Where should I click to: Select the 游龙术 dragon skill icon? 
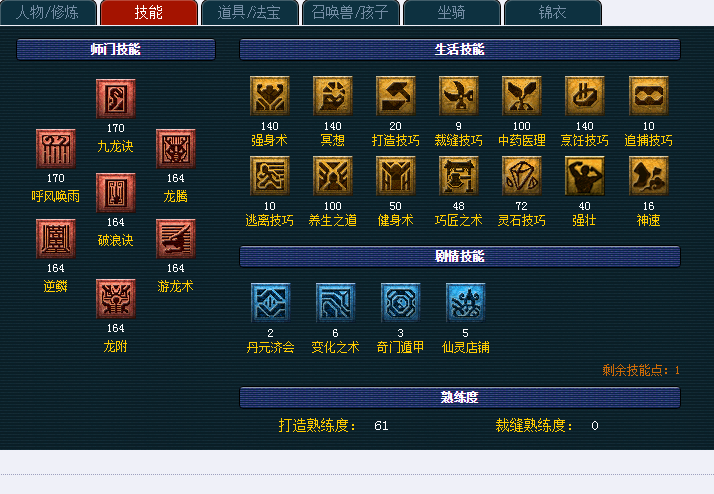click(x=176, y=239)
